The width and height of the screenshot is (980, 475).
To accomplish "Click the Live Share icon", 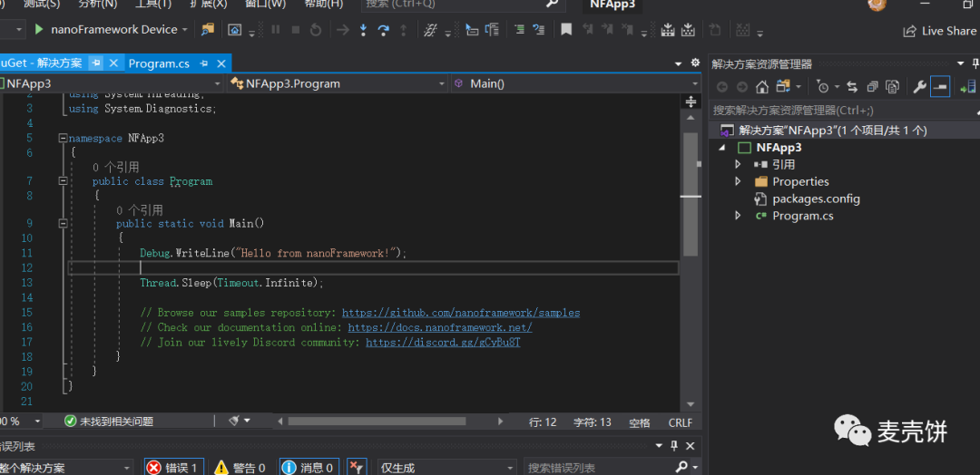I will pos(909,31).
